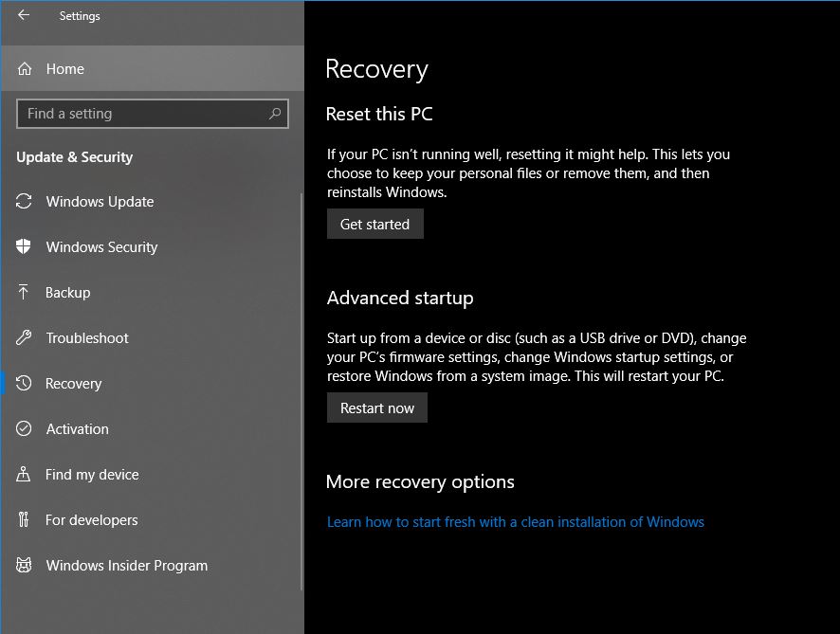This screenshot has height=634, width=840.
Task: Open Backup settings page
Action: coord(152,293)
